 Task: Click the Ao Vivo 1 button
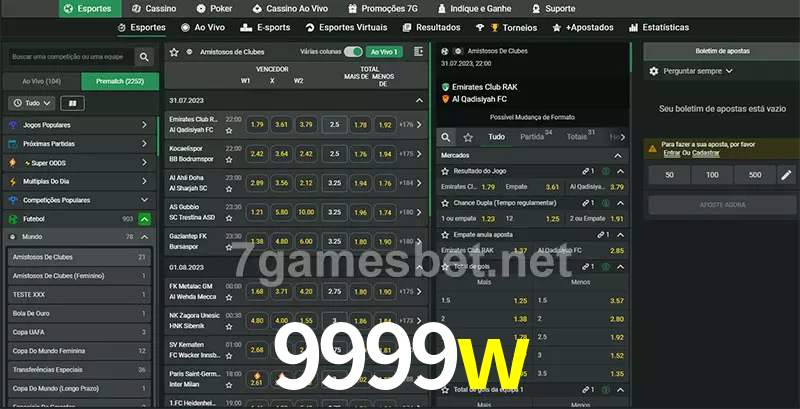[384, 52]
